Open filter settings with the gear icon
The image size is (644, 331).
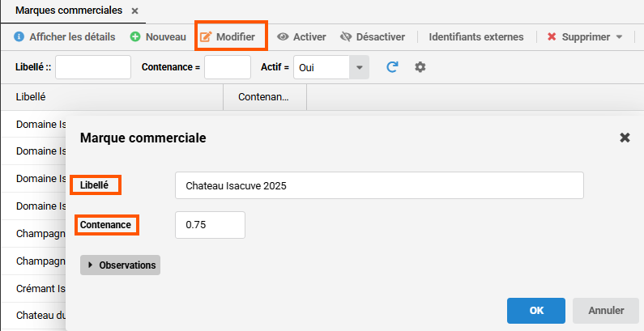click(x=420, y=67)
